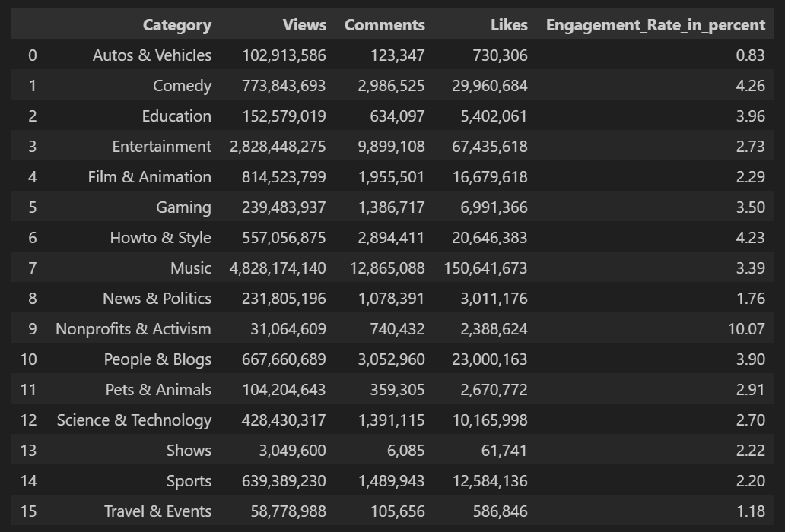Click row index 7

32,268
